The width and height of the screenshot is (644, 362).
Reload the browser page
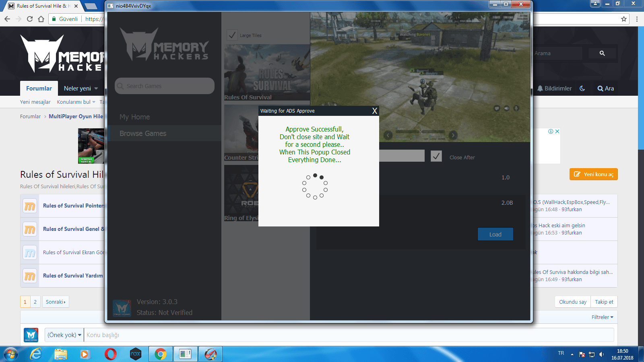[29, 19]
